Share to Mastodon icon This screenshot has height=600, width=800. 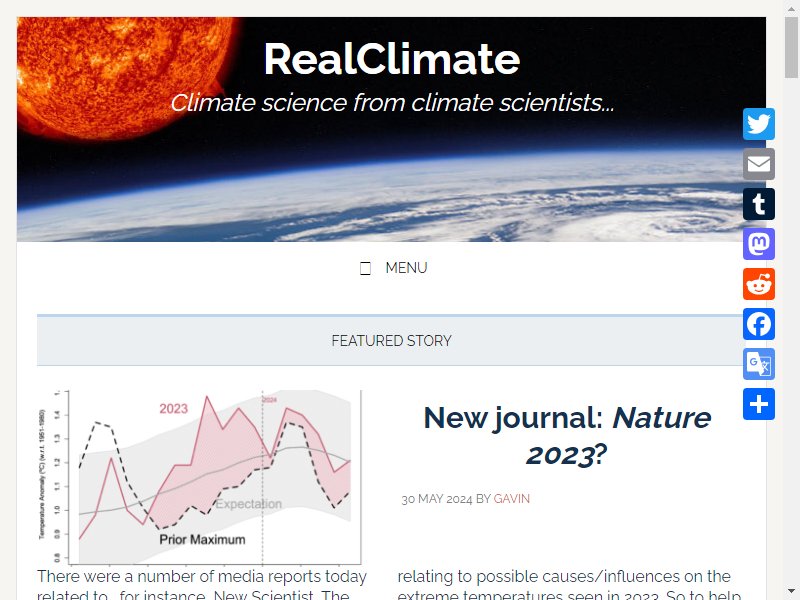(x=759, y=244)
